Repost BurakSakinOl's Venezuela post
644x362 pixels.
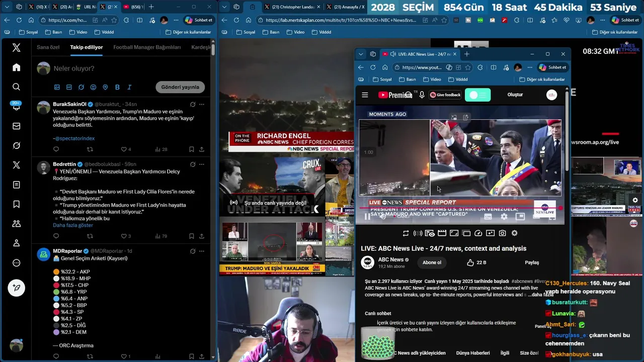(x=90, y=149)
